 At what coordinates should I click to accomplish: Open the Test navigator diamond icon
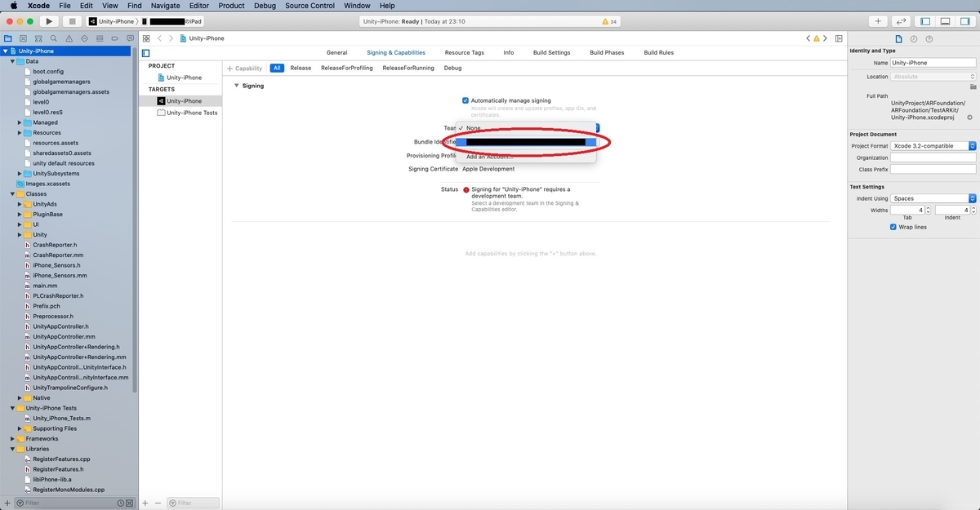[83, 38]
